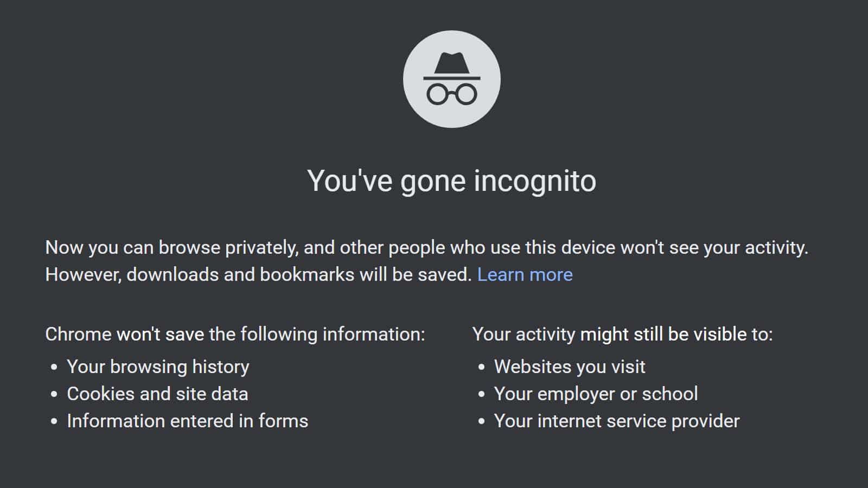Click the "Websites you visit" list item

click(x=570, y=367)
